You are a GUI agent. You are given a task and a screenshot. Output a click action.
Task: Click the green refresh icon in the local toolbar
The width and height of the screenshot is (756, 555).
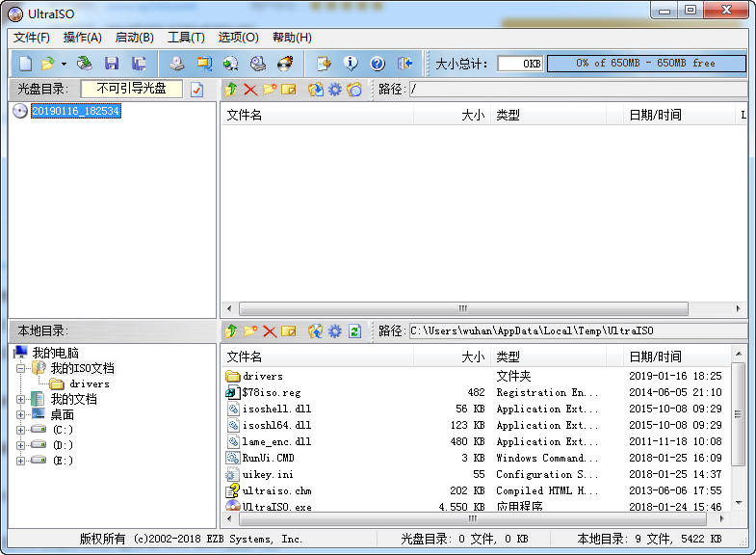354,331
